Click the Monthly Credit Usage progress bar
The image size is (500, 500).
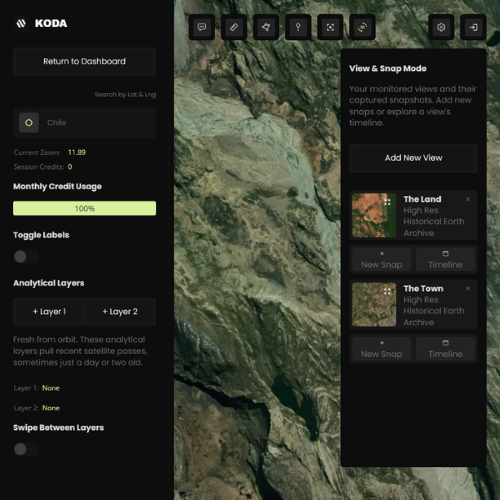(x=84, y=208)
